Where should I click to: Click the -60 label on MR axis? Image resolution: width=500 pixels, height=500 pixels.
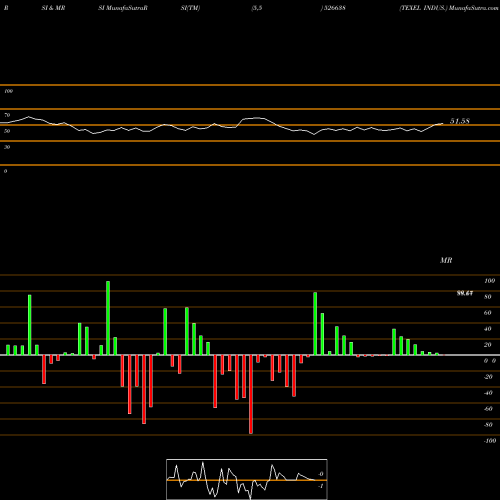(488, 409)
